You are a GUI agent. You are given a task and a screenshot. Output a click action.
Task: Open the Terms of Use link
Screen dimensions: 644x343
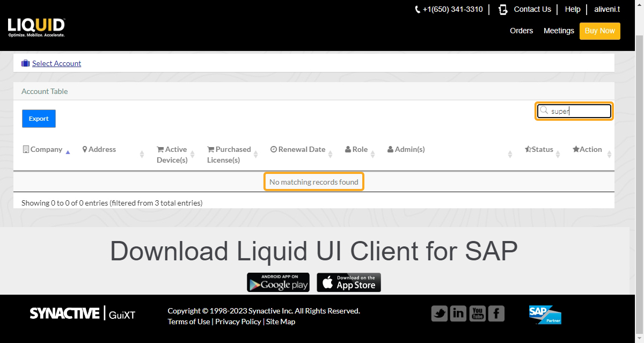pos(189,322)
